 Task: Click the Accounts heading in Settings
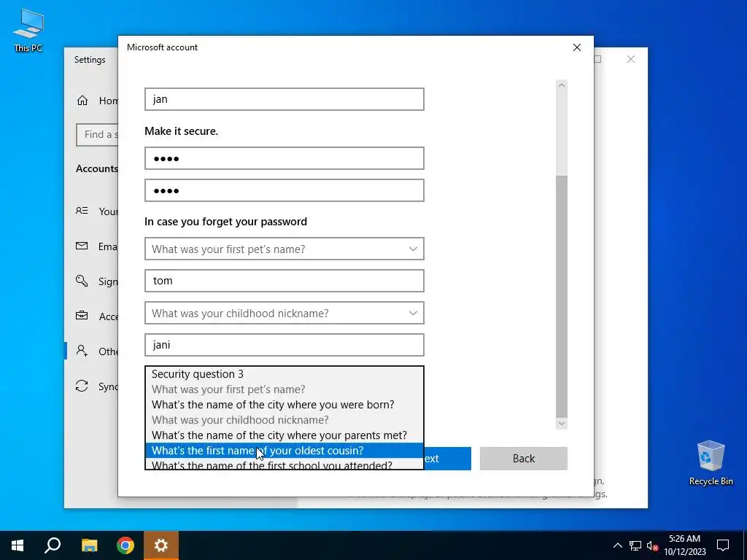[97, 168]
